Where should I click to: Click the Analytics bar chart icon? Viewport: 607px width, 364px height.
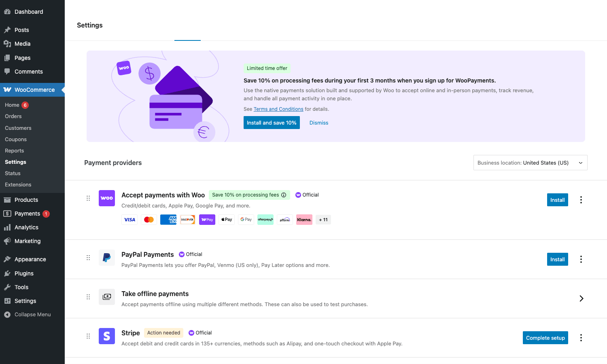(7, 227)
